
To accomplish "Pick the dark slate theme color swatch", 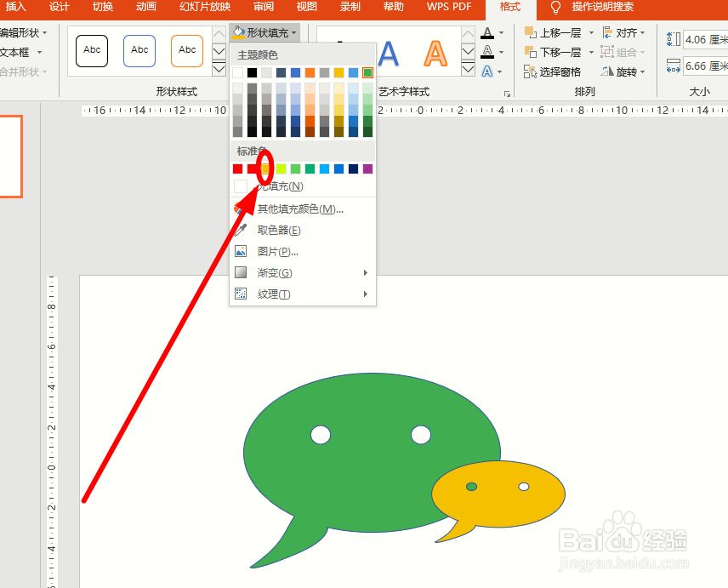I will [281, 72].
